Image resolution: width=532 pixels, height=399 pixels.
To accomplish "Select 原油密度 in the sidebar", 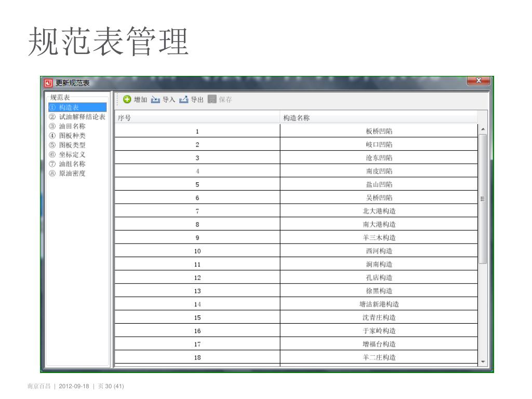I will tap(68, 174).
